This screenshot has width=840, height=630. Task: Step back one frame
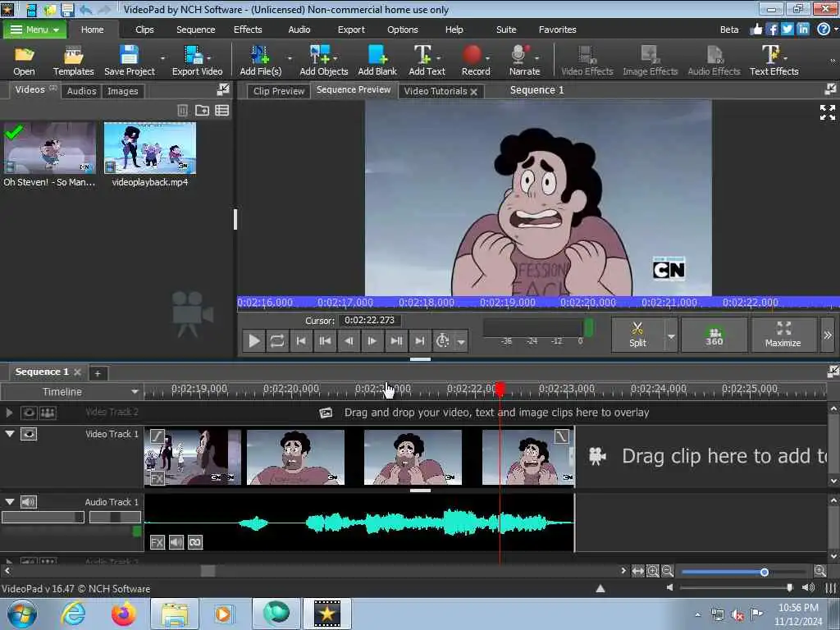click(348, 340)
